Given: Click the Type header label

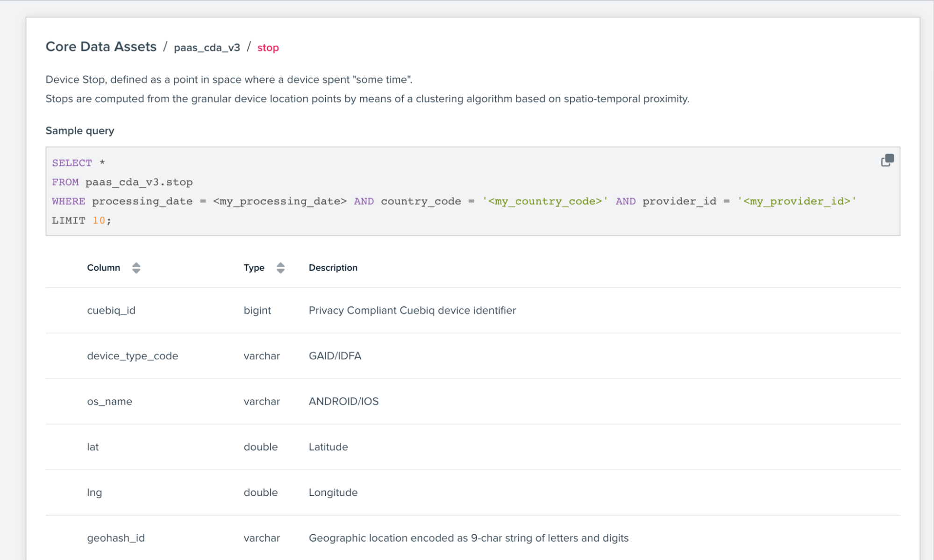Looking at the screenshot, I should click(x=254, y=268).
